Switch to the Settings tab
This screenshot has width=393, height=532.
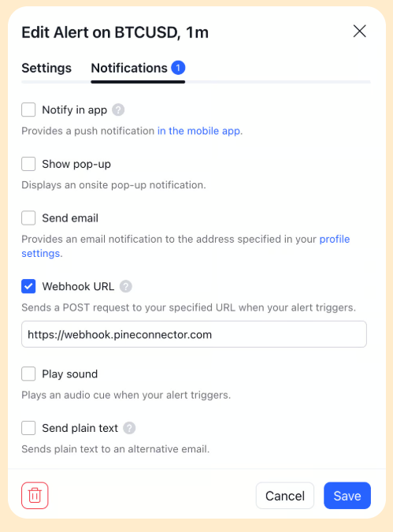[x=46, y=68]
